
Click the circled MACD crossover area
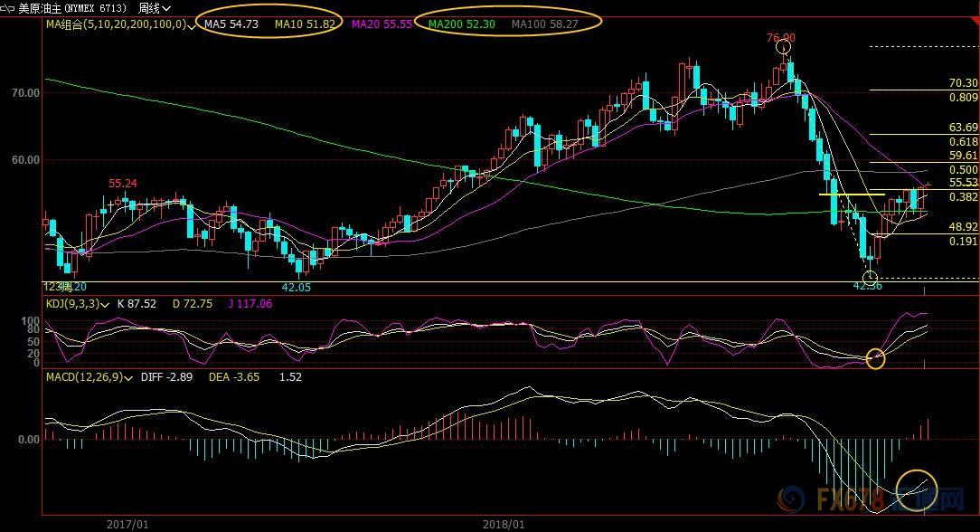(x=918, y=489)
